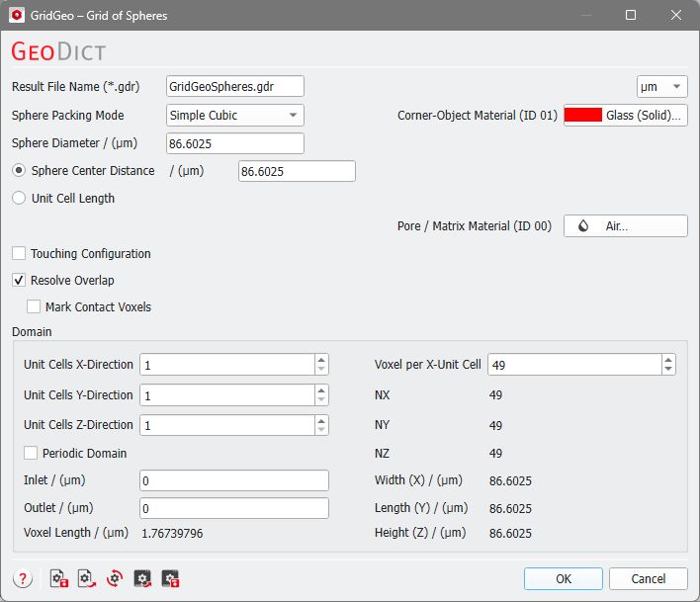The width and height of the screenshot is (700, 602).
Task: Click the NZ value 49
Action: click(x=495, y=454)
